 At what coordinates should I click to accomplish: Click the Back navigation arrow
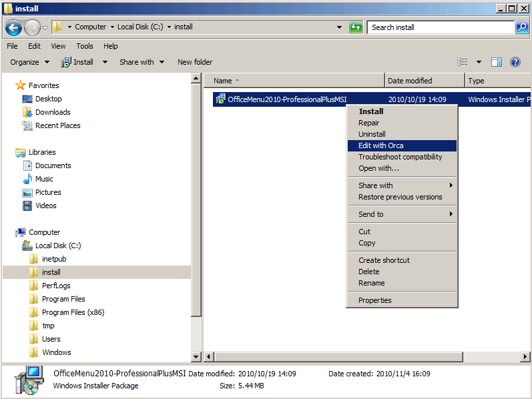13,27
